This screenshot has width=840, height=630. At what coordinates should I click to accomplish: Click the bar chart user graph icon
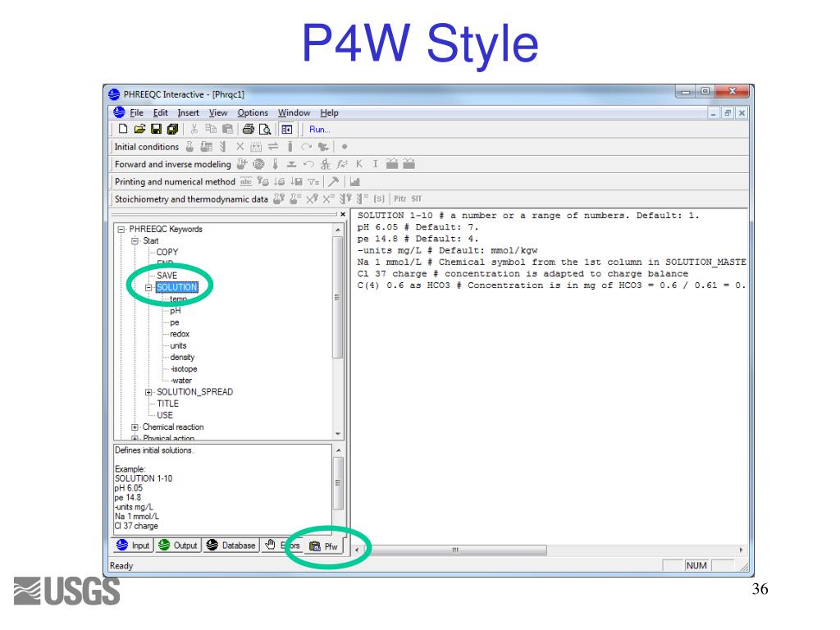point(354,181)
